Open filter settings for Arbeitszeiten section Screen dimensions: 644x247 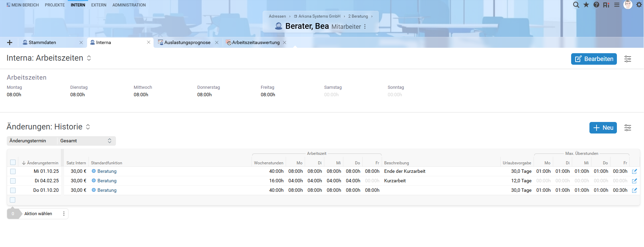(628, 59)
